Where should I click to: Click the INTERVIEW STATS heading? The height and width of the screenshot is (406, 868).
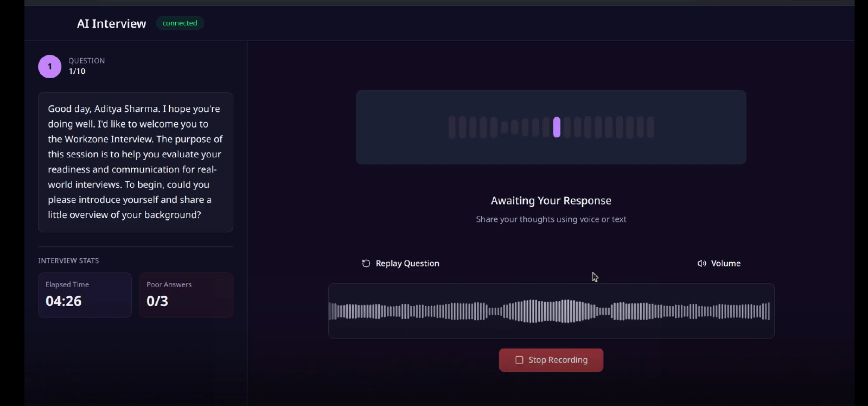(x=68, y=261)
